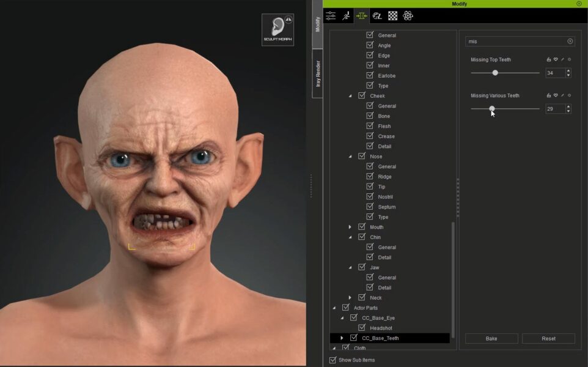
Task: Select the parameter sliders icon in Modify toolbar
Action: coord(330,16)
